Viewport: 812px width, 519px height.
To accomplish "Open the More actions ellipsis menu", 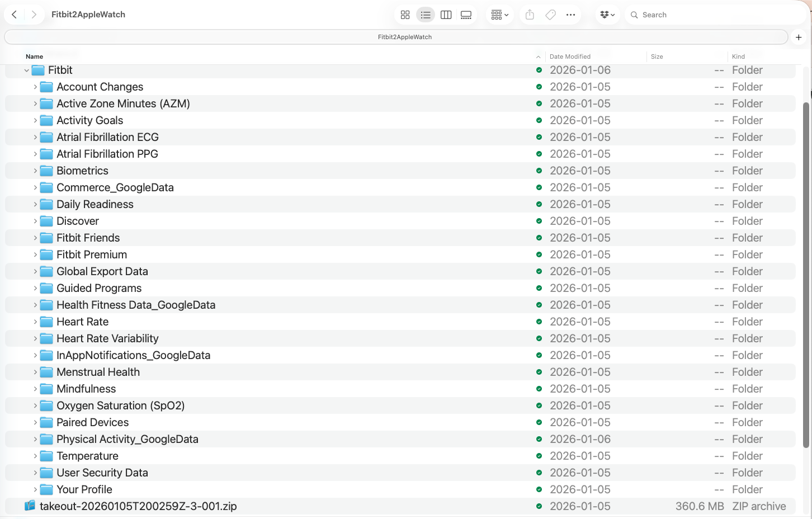I will pos(570,15).
